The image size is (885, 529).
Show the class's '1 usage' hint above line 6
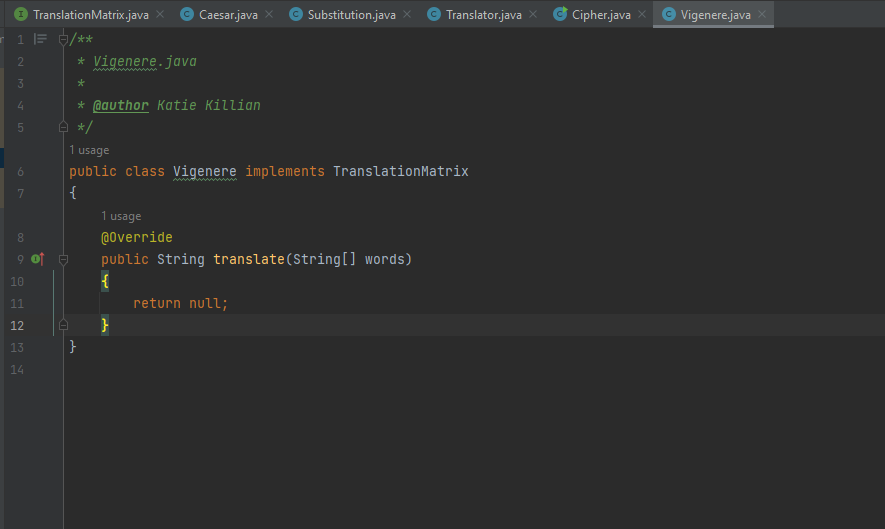coord(89,150)
